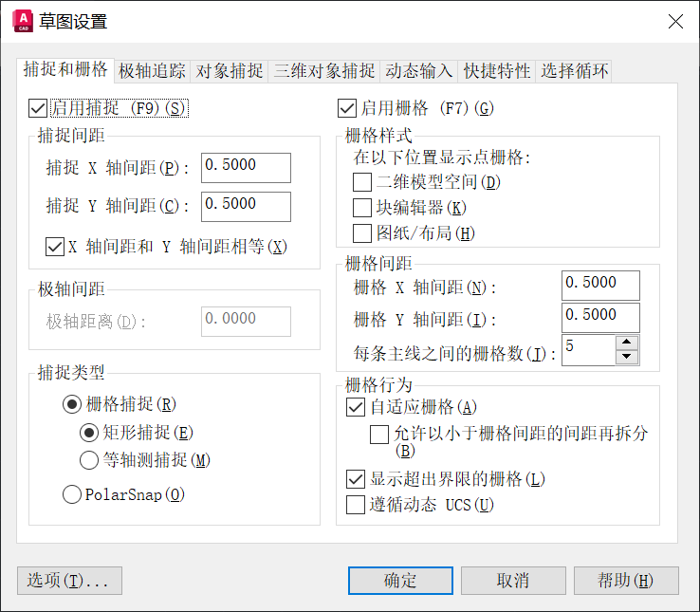The image size is (700, 612).
Task: Select the PolarSnap radio option
Action: tap(72, 493)
